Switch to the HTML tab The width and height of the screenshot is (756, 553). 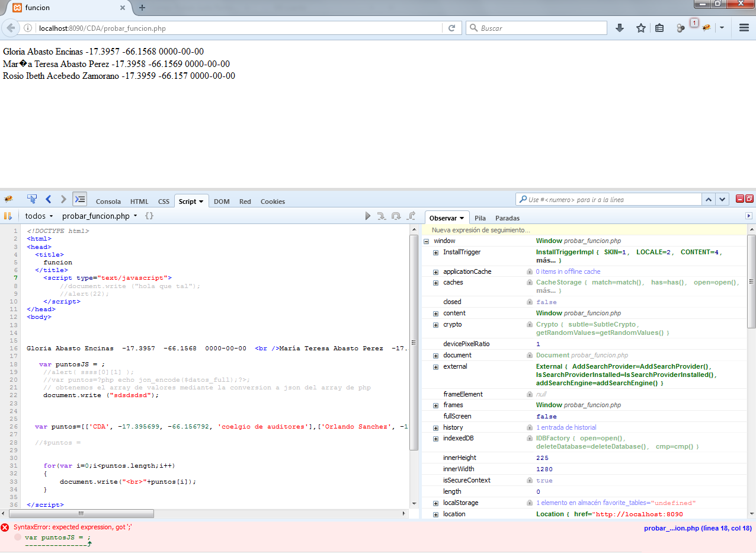[x=140, y=202]
